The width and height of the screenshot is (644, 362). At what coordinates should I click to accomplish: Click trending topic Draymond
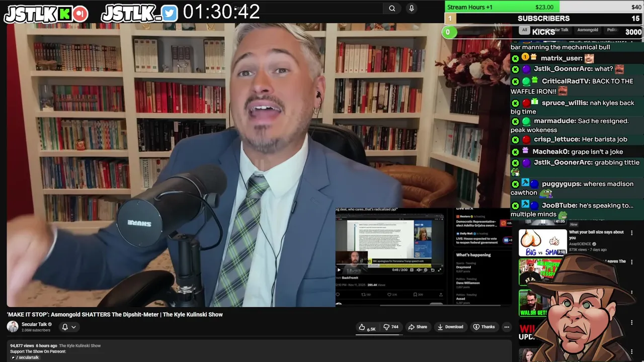[x=463, y=267]
